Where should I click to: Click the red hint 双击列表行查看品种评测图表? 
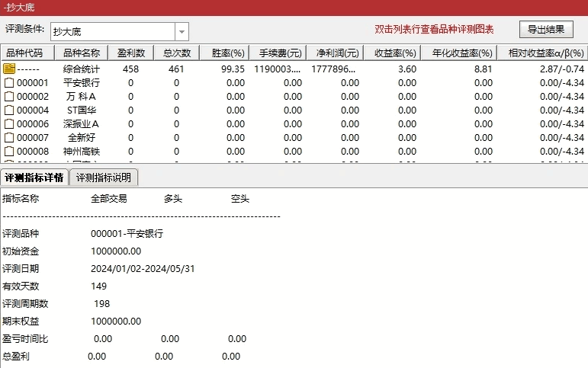(x=434, y=29)
